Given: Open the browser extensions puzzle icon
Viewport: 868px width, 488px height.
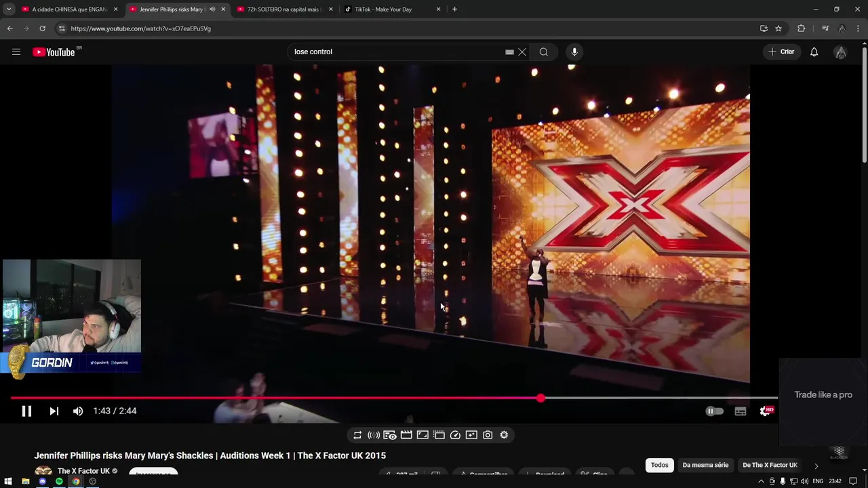Looking at the screenshot, I should (802, 28).
